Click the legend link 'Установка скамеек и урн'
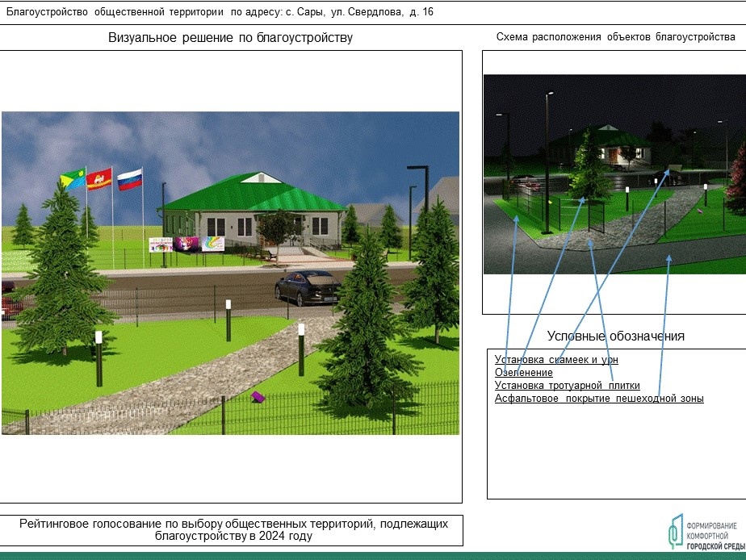746x560 pixels. coord(556,359)
